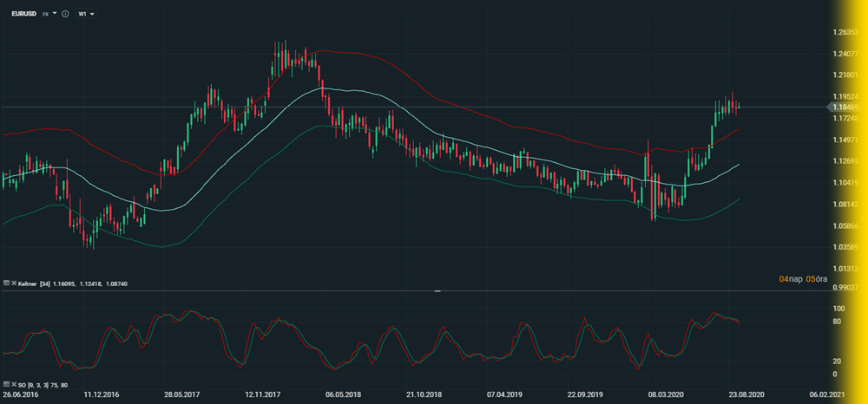868x404 pixels.
Task: Click the 1.03589 level on price scale
Action: tap(845, 247)
